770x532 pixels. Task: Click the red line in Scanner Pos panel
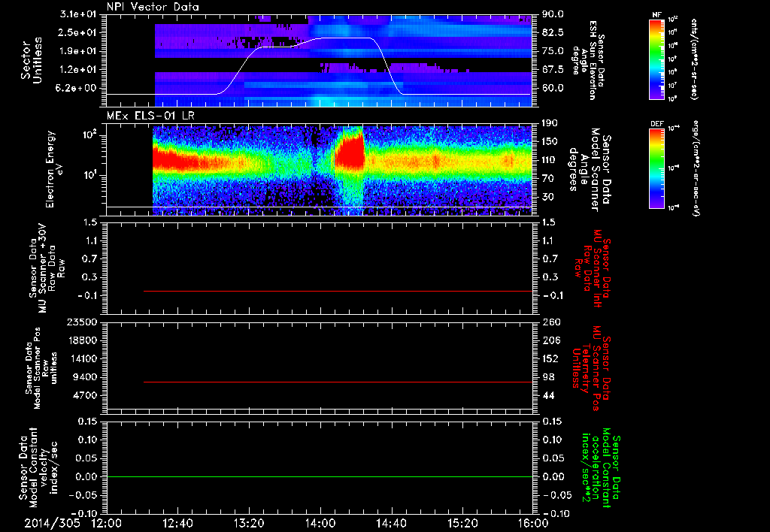pyautogui.click(x=338, y=382)
